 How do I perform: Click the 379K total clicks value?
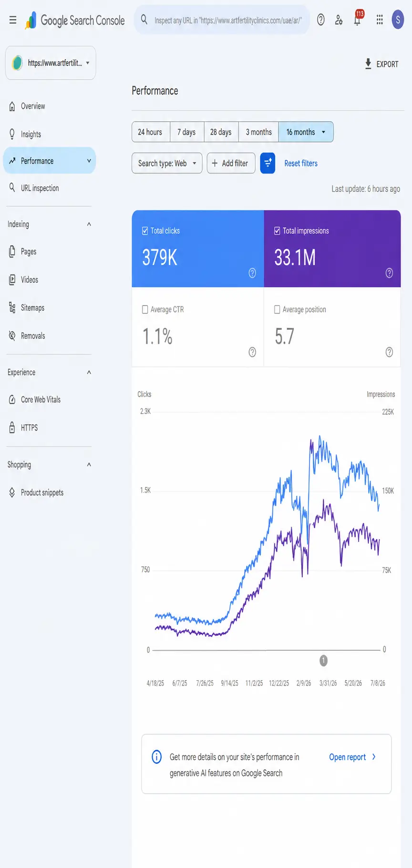click(x=160, y=257)
